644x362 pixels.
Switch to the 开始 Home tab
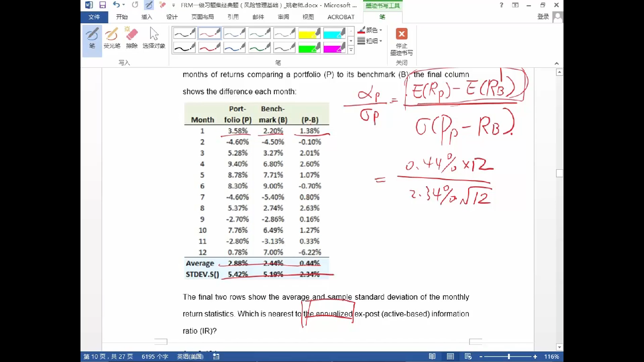[122, 17]
